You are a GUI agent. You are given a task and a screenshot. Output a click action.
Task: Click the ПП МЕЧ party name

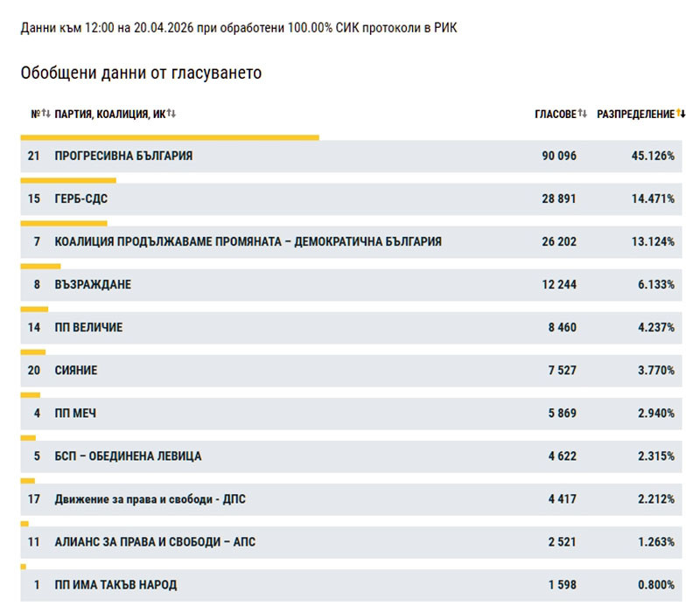click(75, 413)
